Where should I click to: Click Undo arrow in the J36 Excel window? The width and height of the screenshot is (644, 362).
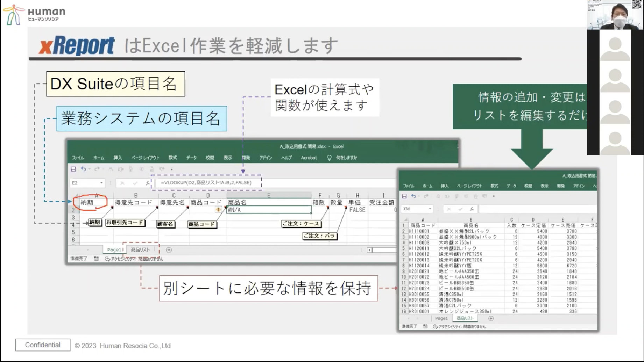pyautogui.click(x=413, y=196)
